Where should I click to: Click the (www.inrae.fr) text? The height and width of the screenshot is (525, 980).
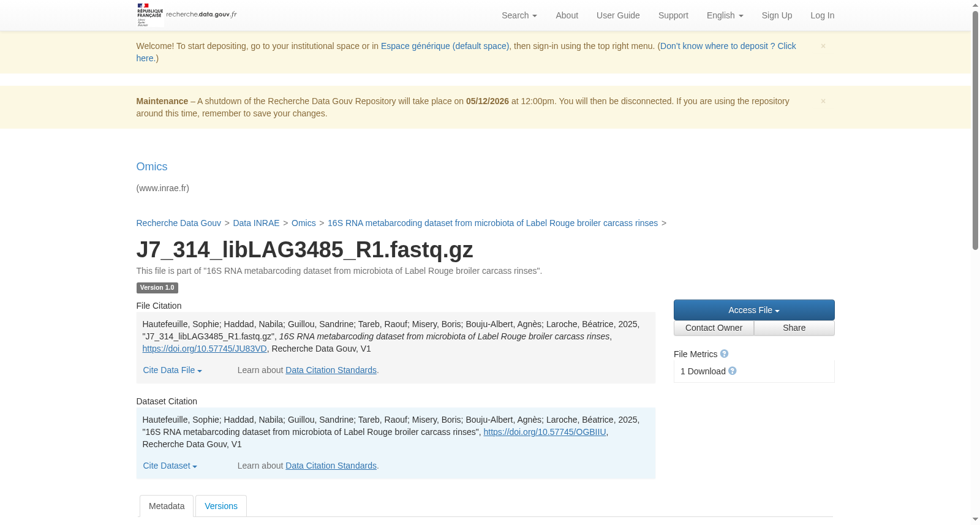pos(162,188)
